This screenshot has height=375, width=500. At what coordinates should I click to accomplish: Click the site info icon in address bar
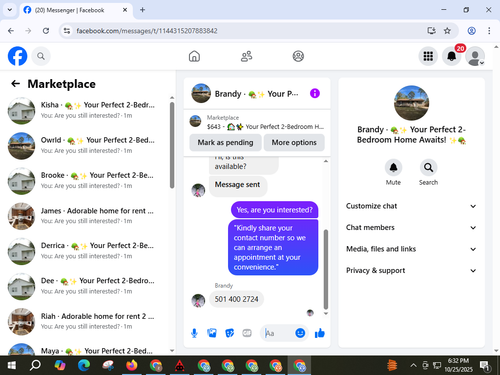(x=67, y=31)
